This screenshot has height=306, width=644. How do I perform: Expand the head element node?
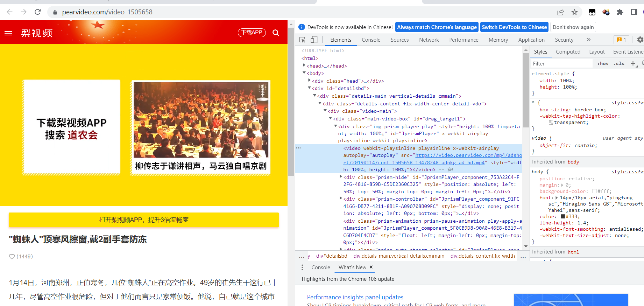tap(304, 65)
